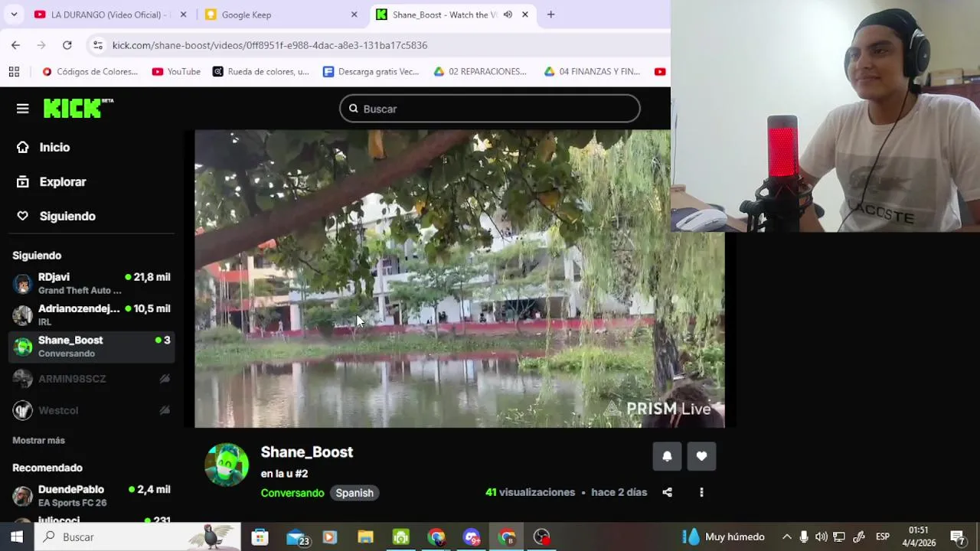Viewport: 980px width, 551px height.
Task: Click ESP language indicator
Action: (x=883, y=536)
